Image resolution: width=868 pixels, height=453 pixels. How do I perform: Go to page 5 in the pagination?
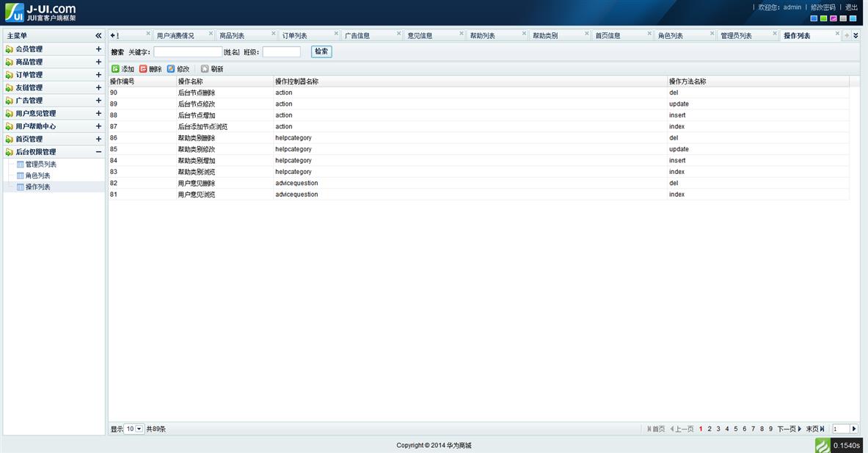coord(736,429)
